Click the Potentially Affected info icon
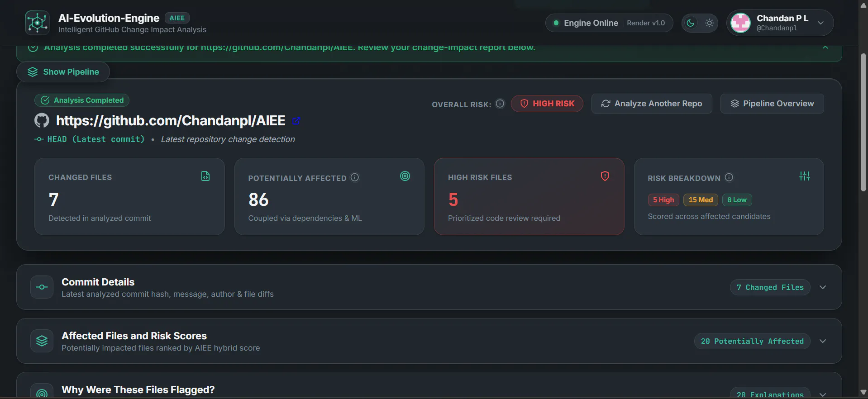 point(355,178)
